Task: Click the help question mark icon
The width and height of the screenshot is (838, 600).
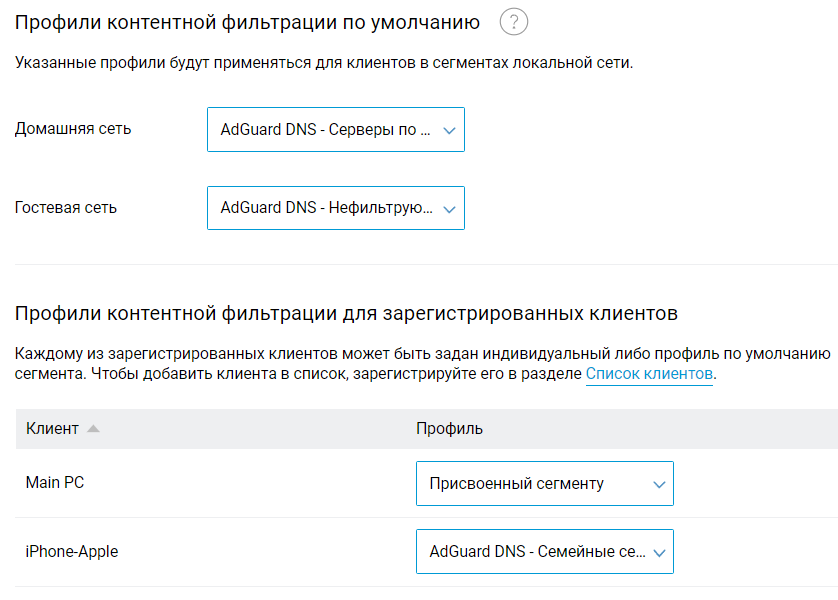Action: coord(513,22)
